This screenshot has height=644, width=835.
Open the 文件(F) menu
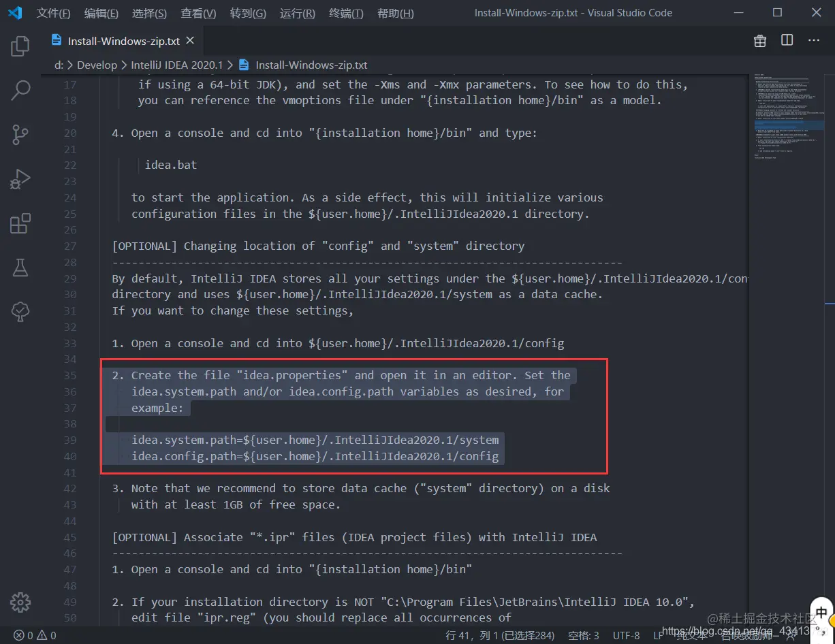53,14
